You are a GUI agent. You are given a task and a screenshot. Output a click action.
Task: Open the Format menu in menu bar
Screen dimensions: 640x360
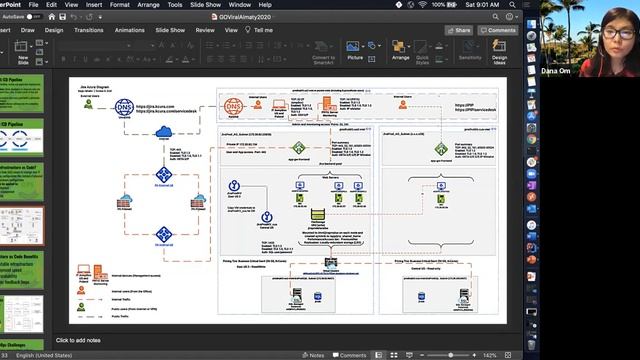120,5
